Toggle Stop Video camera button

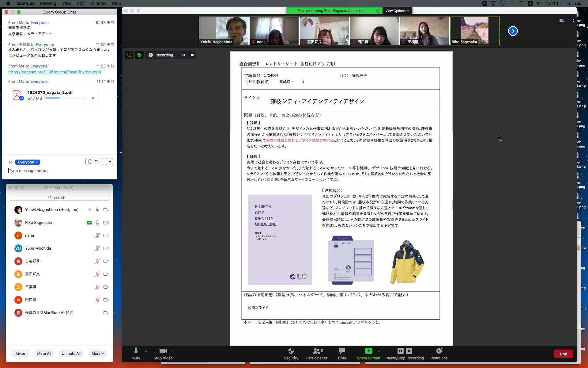click(x=163, y=351)
